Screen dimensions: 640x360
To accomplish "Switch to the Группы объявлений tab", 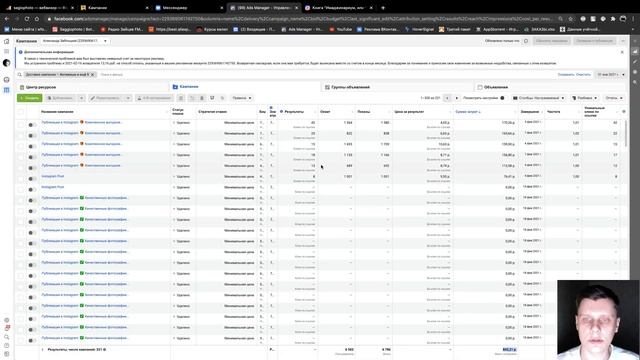I will pyautogui.click(x=398, y=87).
